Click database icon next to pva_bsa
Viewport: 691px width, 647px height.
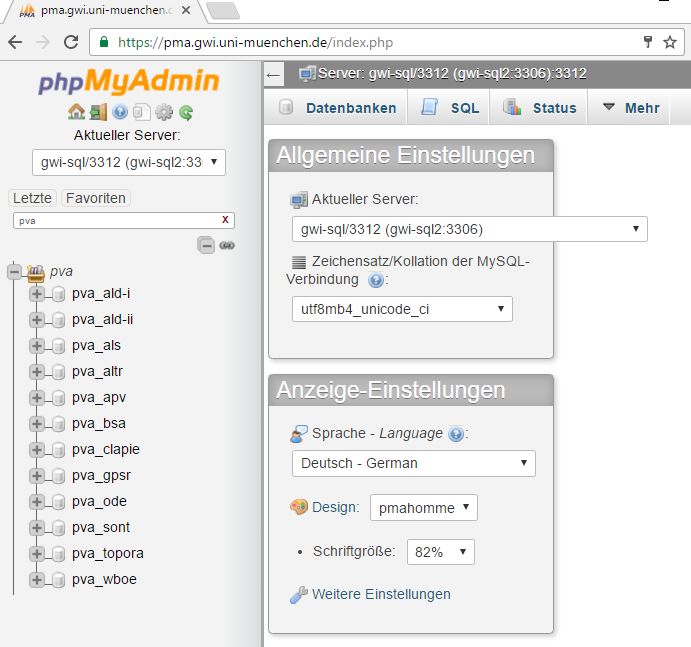coord(58,424)
